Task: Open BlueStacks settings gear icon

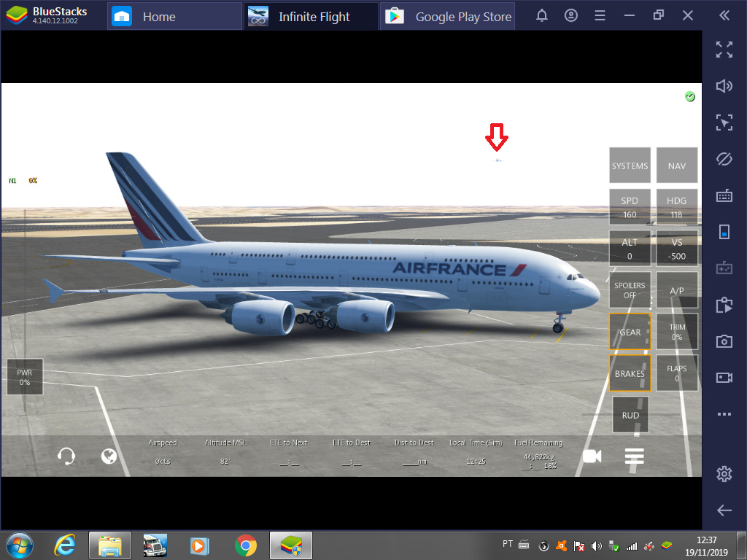Action: click(724, 474)
